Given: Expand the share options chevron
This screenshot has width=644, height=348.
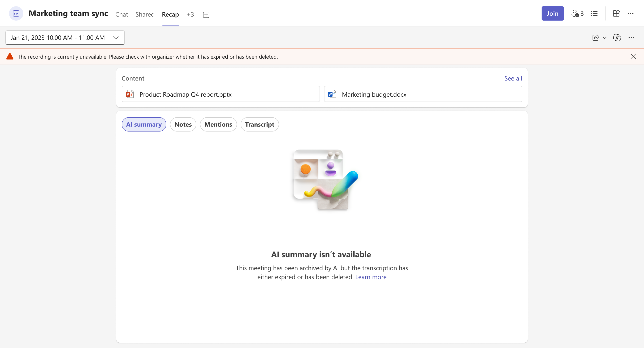Looking at the screenshot, I should point(604,38).
